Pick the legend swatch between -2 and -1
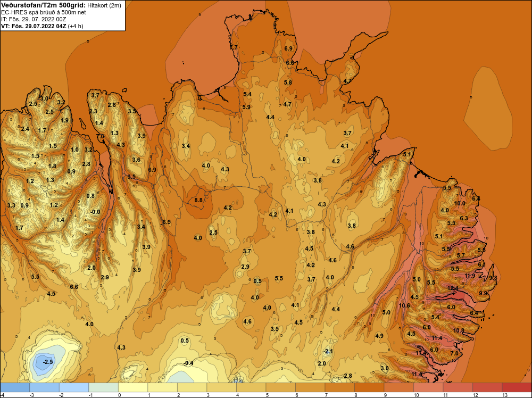532x398 pixels. click(x=74, y=387)
